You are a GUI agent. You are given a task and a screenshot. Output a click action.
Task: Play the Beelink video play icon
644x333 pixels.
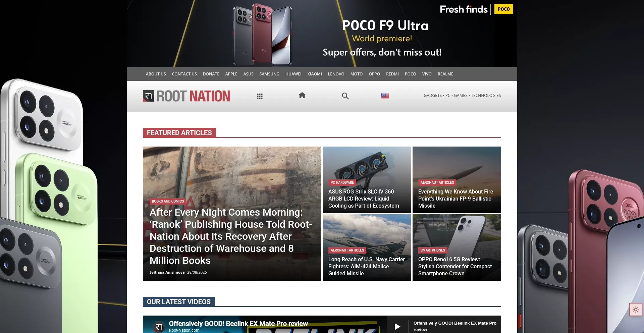397,326
